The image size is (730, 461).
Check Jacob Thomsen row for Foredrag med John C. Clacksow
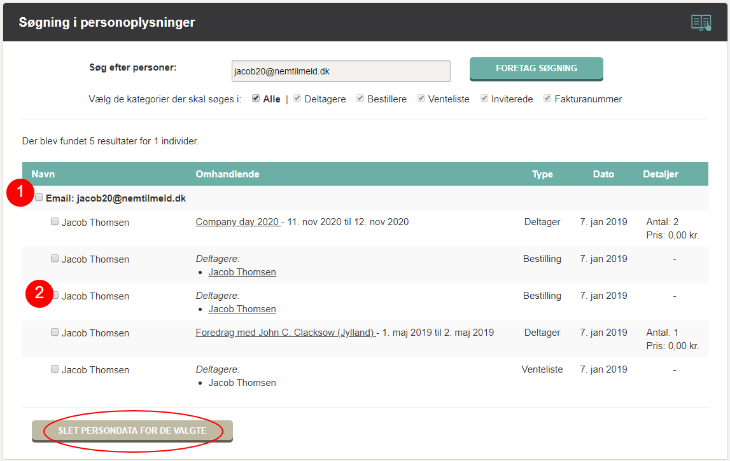coord(55,332)
